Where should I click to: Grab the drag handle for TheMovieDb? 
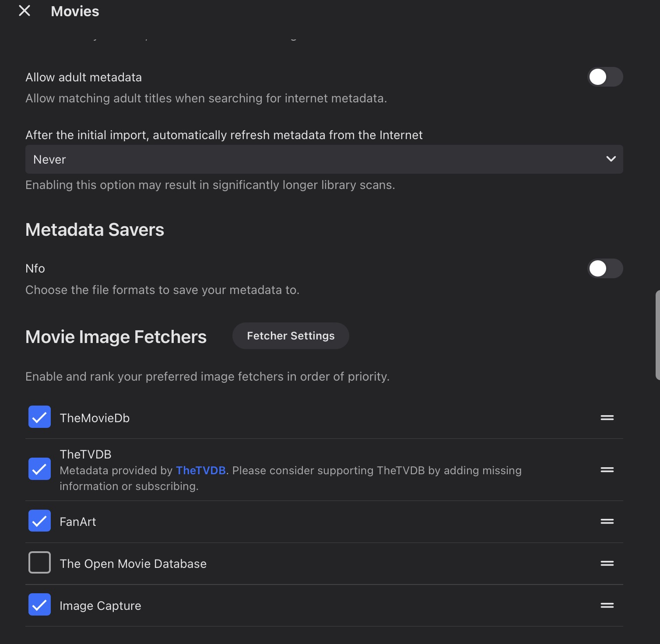click(x=607, y=418)
